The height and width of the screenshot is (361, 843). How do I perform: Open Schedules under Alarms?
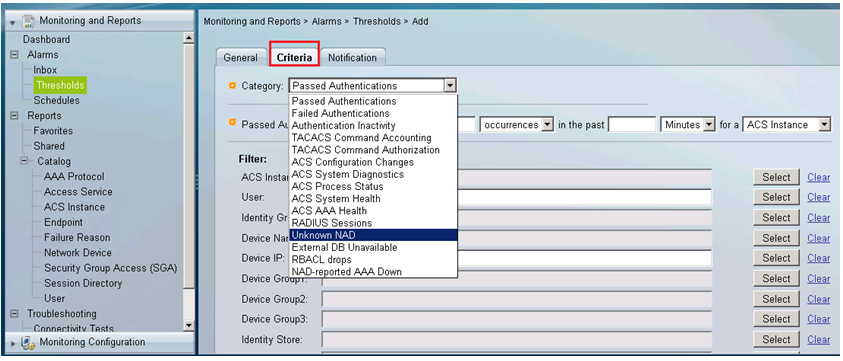[56, 101]
